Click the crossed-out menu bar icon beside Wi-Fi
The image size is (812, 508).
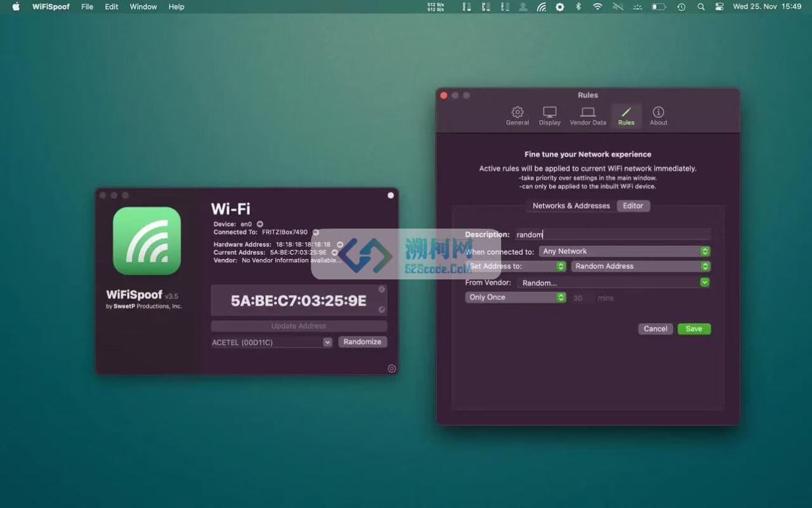coord(618,7)
